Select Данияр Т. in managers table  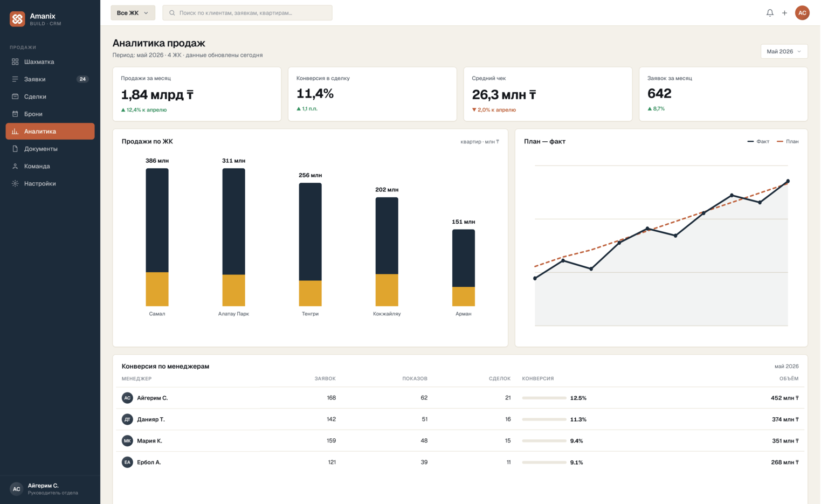pyautogui.click(x=460, y=419)
